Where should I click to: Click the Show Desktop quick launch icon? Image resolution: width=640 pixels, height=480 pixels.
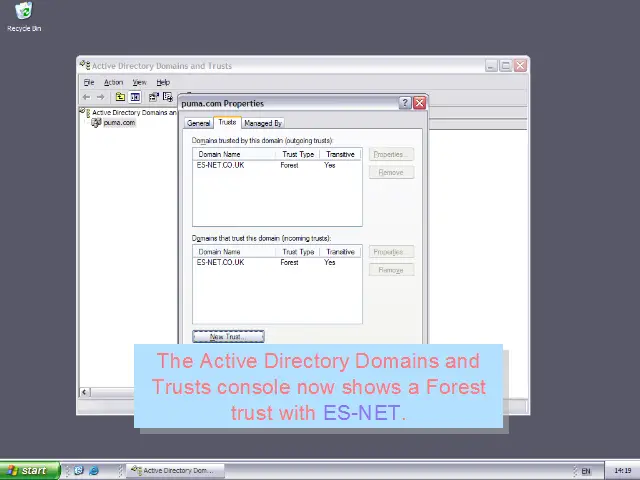79,471
